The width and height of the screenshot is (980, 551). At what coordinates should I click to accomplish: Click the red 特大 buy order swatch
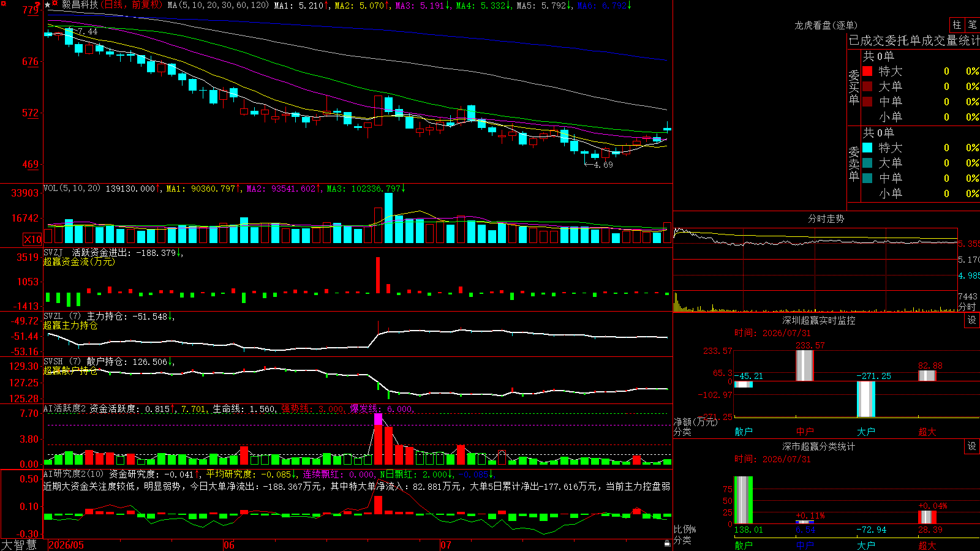[867, 71]
